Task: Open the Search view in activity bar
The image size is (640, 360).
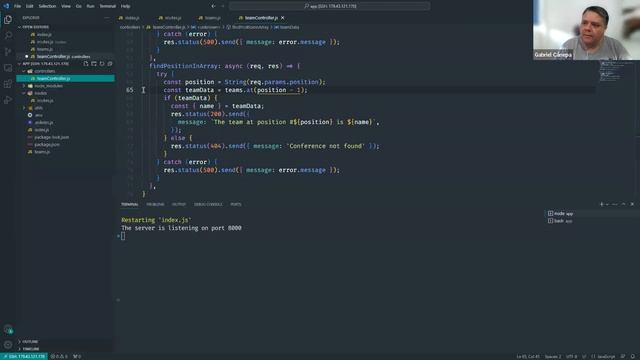Action: [x=8, y=36]
